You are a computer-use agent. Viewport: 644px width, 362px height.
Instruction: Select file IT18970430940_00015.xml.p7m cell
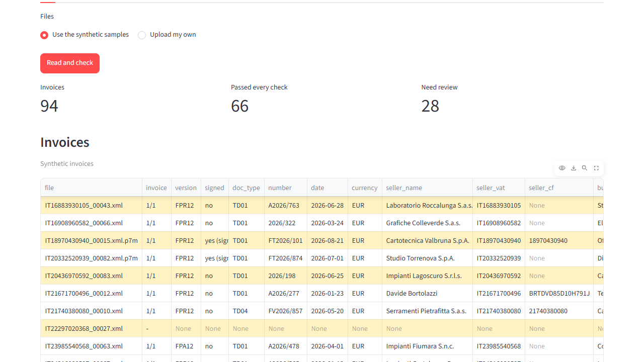[91, 240]
